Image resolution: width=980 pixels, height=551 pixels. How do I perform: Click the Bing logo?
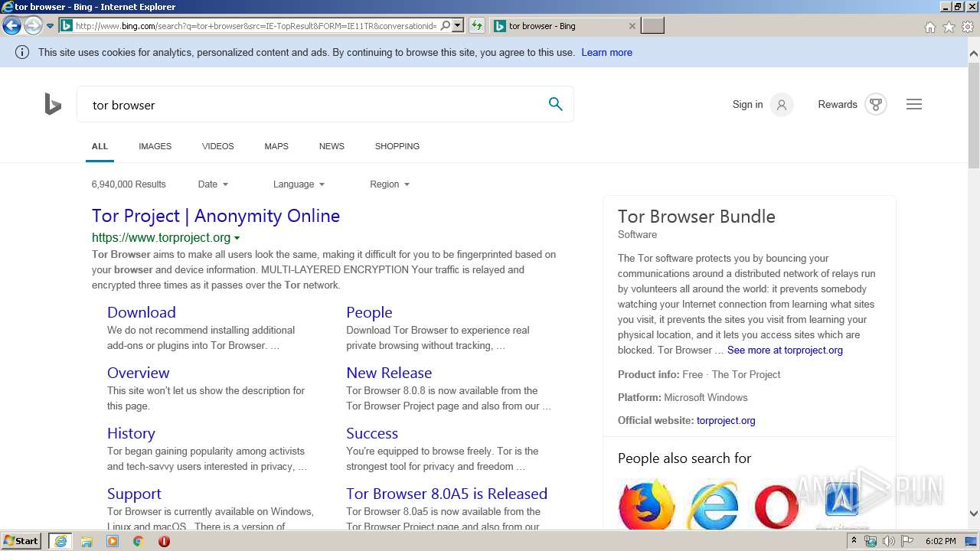click(53, 104)
